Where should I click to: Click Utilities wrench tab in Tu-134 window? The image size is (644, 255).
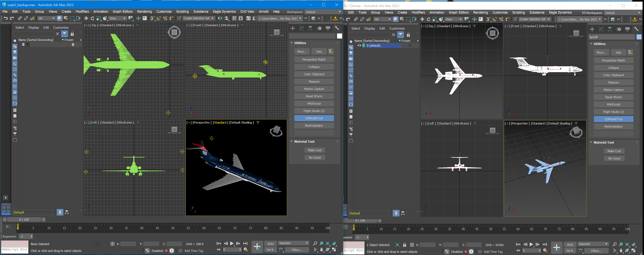[x=636, y=29]
